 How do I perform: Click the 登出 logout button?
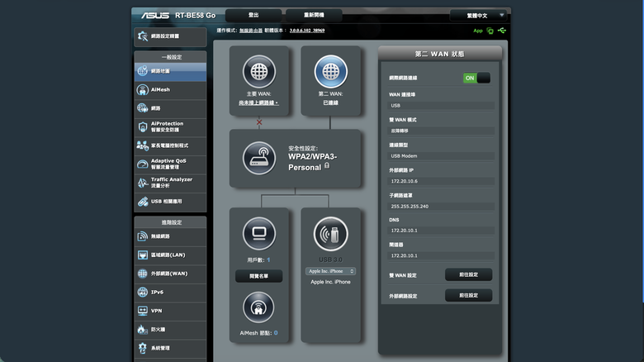point(253,15)
